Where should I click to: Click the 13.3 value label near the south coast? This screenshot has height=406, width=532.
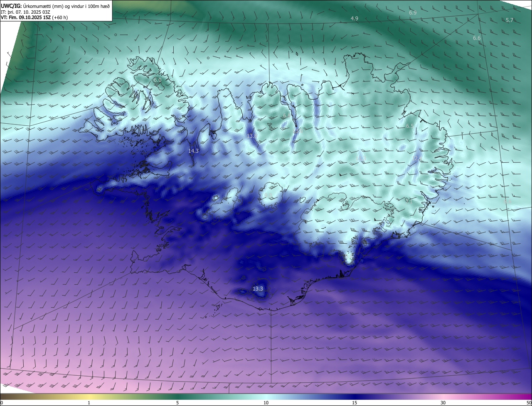[x=258, y=288]
